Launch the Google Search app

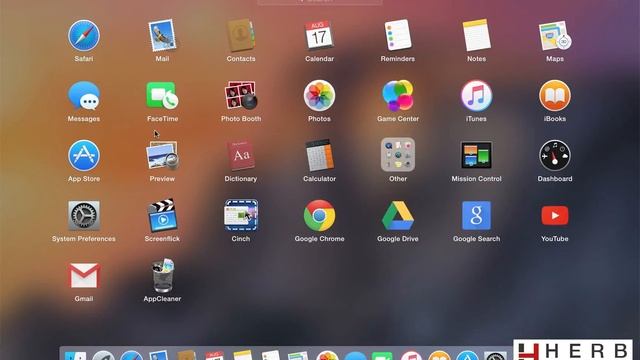click(476, 216)
